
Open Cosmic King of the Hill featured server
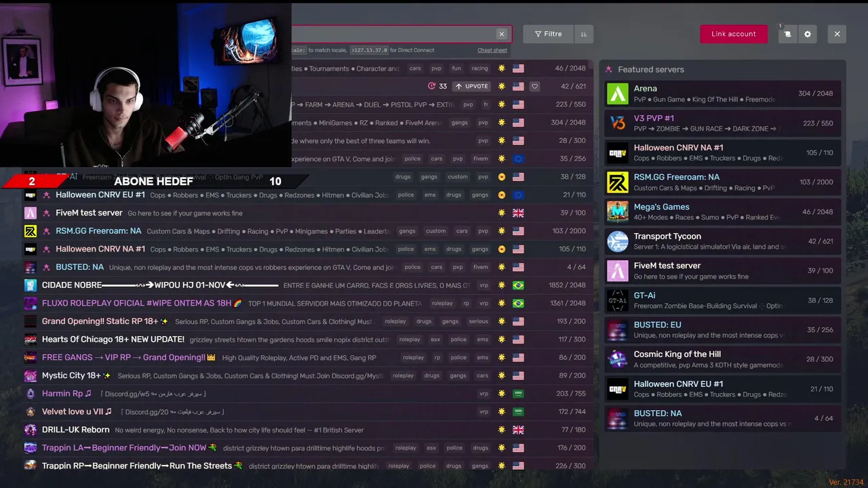(723, 359)
